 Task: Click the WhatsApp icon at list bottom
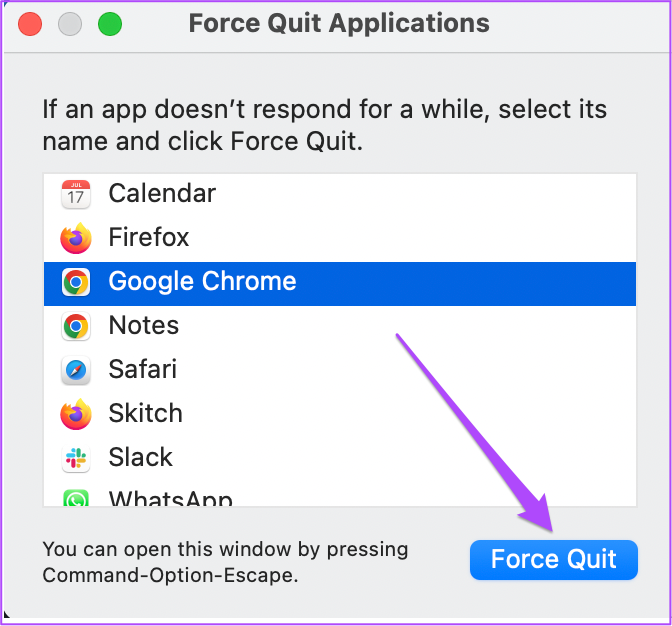[76, 498]
